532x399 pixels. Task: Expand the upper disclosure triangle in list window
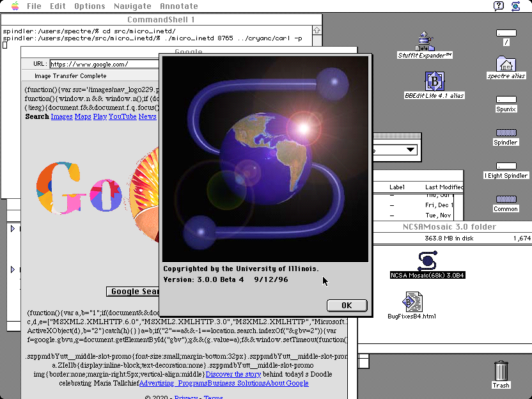pos(13,229)
